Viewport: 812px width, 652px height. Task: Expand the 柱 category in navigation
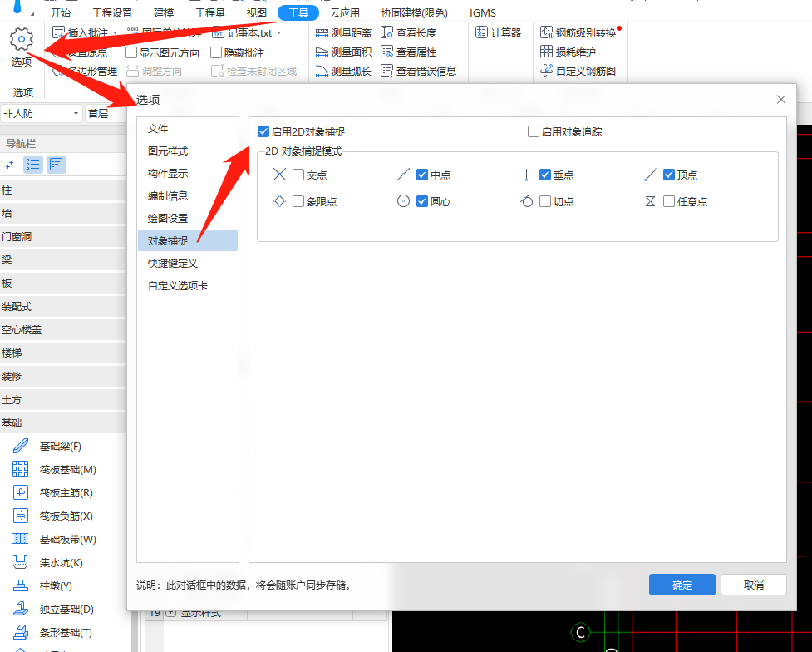pyautogui.click(x=63, y=190)
